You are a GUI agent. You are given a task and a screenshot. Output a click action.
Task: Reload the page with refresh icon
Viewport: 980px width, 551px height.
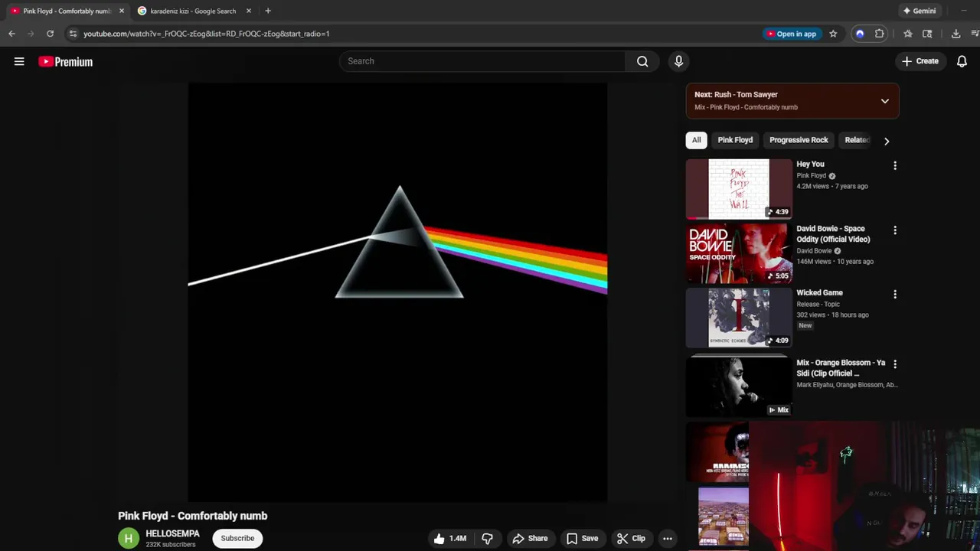50,34
